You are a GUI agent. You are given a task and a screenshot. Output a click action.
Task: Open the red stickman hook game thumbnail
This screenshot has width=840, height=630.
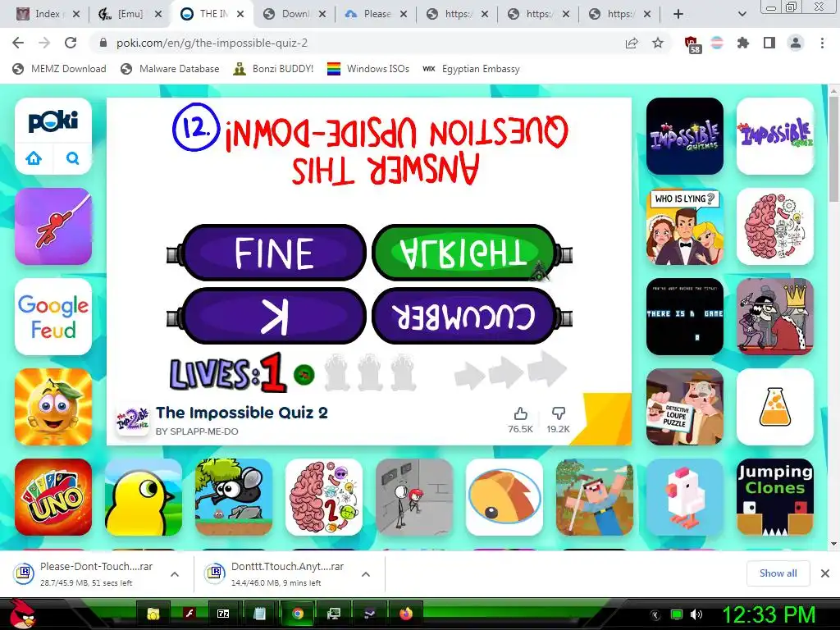[x=53, y=226]
